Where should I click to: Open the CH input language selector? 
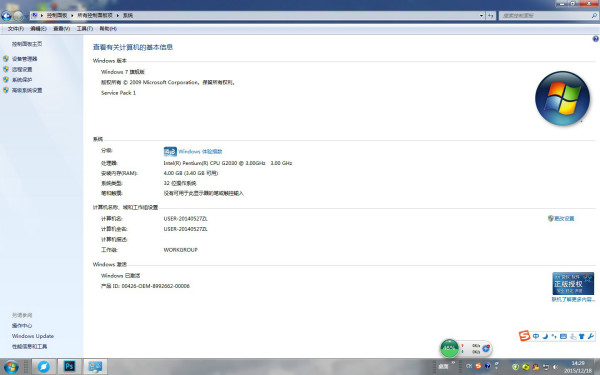click(x=468, y=366)
